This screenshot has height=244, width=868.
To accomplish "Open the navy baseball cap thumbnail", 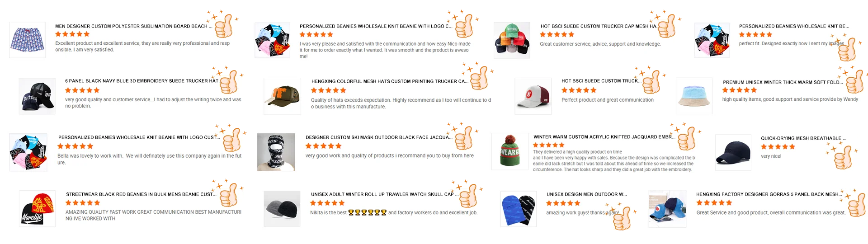I will (x=733, y=152).
